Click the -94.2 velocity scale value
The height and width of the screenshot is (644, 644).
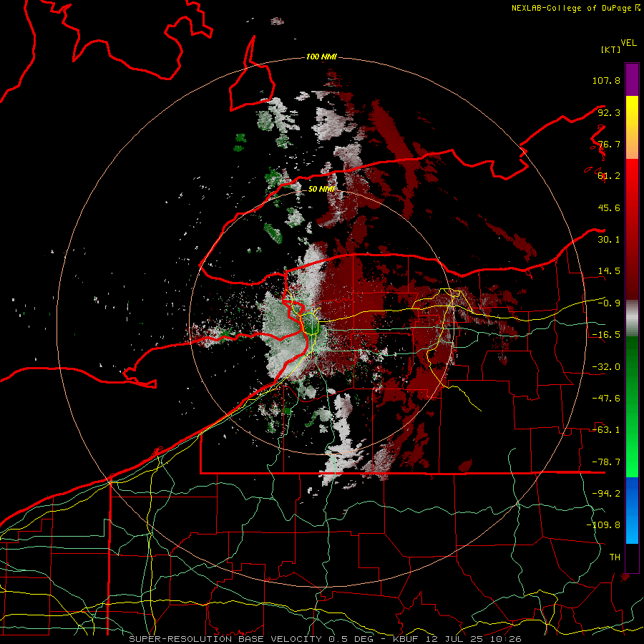click(606, 494)
